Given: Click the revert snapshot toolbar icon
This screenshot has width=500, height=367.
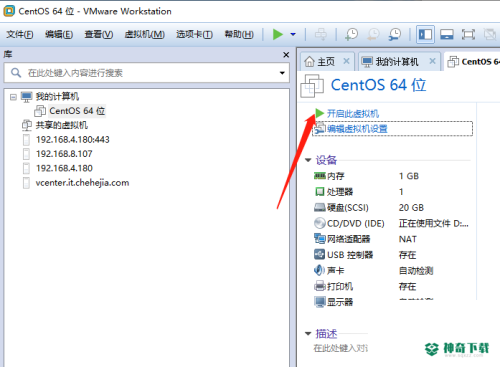Looking at the screenshot, I should [x=373, y=34].
